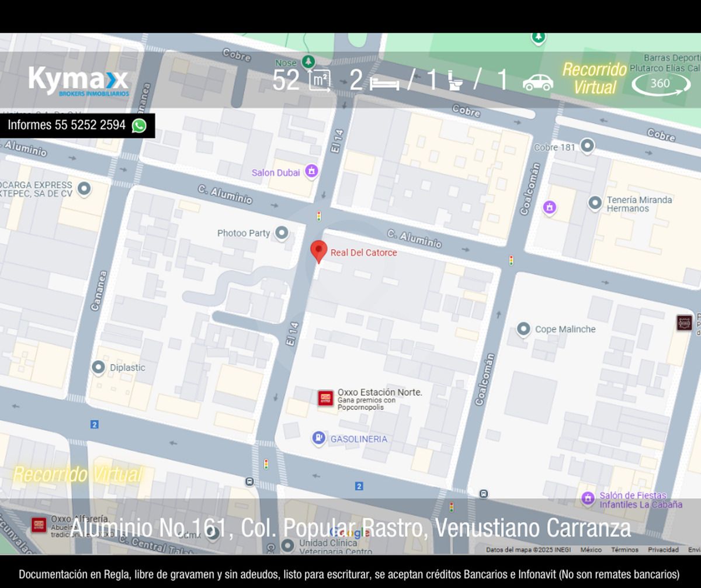Click the Oxxo Alfarería store icon
This screenshot has width=701, height=588.
click(x=39, y=524)
